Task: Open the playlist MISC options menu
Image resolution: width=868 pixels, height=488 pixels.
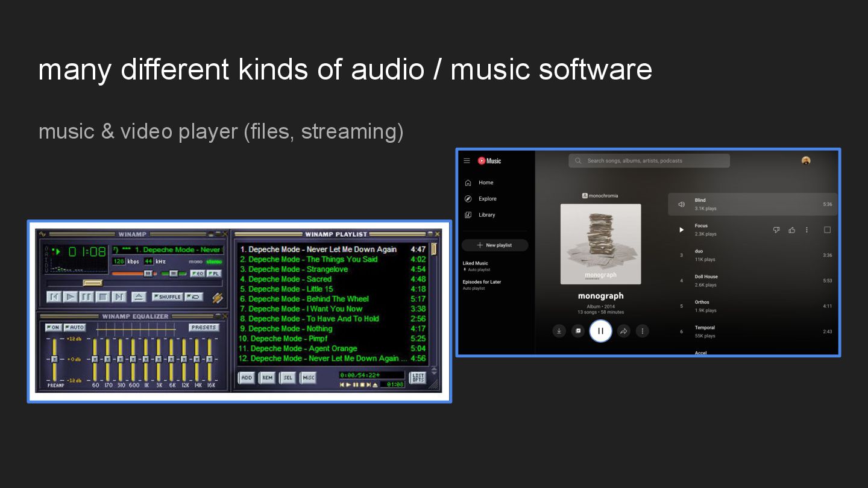Action: (309, 378)
